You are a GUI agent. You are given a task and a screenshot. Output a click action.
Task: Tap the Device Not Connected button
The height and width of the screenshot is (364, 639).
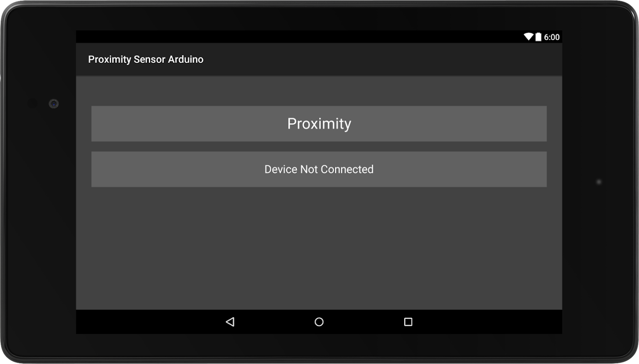319,169
